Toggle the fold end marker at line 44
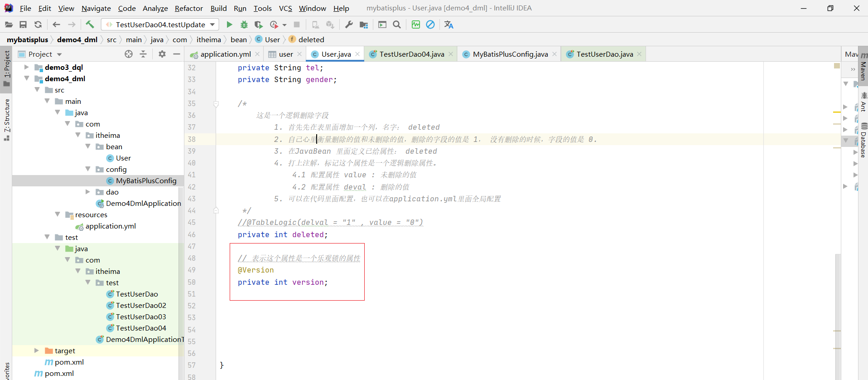The width and height of the screenshot is (868, 380). tap(216, 210)
